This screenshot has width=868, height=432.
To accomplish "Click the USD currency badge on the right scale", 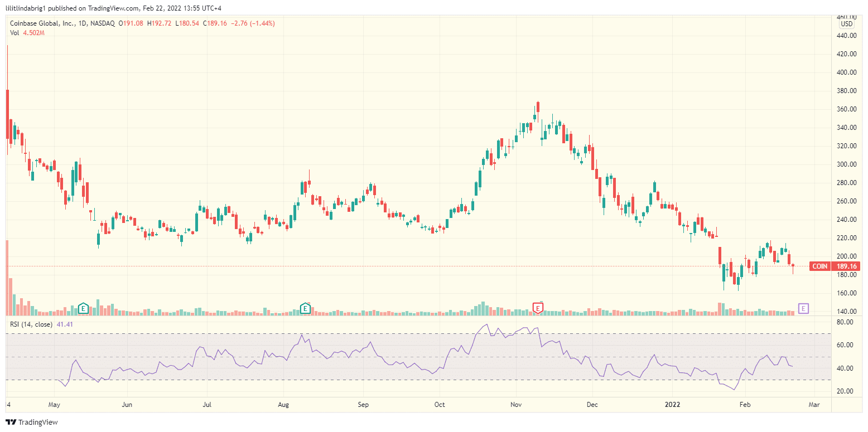I will click(x=846, y=23).
